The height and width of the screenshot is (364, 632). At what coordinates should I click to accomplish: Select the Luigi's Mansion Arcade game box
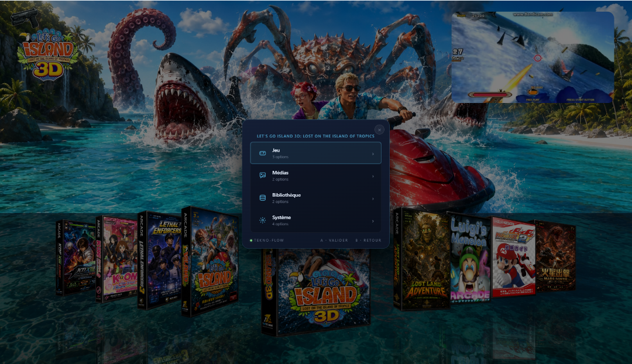tap(469, 258)
